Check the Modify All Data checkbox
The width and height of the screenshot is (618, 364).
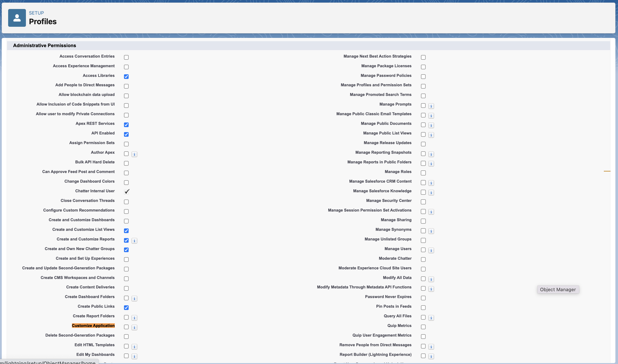[423, 279]
